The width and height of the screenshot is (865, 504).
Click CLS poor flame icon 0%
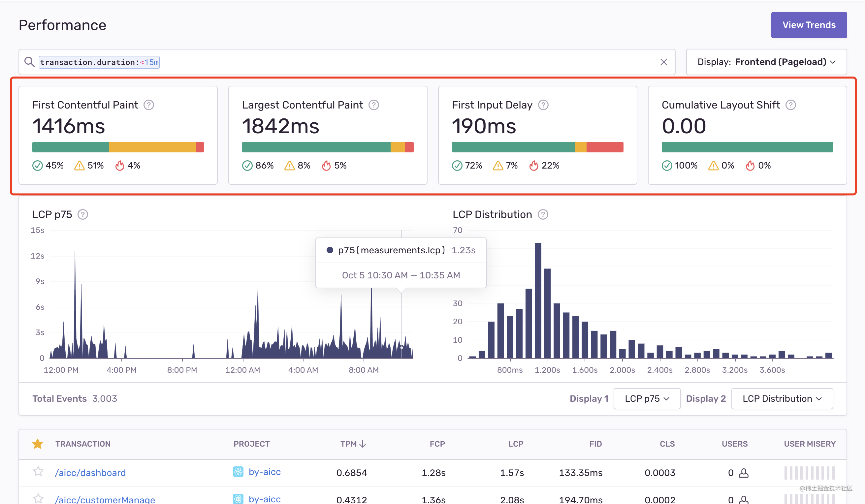(750, 165)
